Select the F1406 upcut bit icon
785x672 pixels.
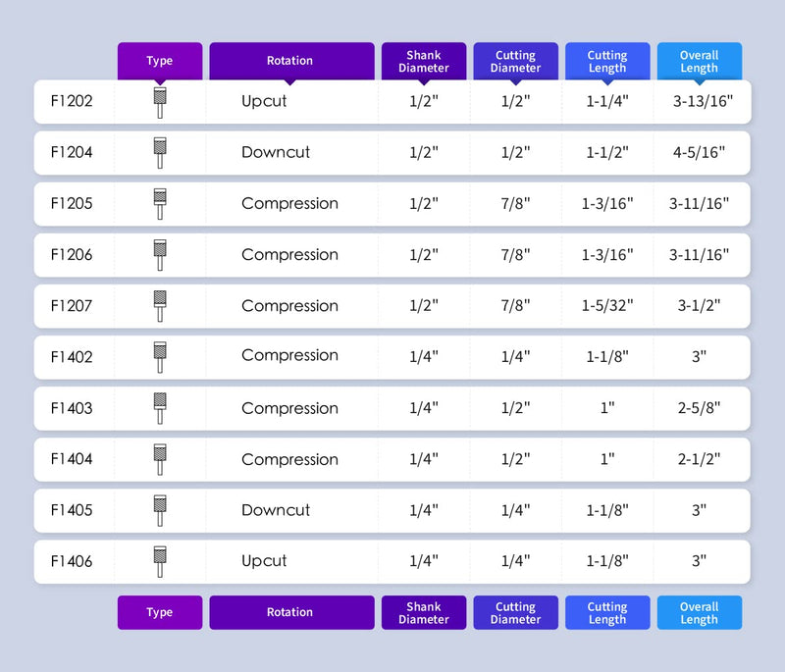tap(160, 562)
